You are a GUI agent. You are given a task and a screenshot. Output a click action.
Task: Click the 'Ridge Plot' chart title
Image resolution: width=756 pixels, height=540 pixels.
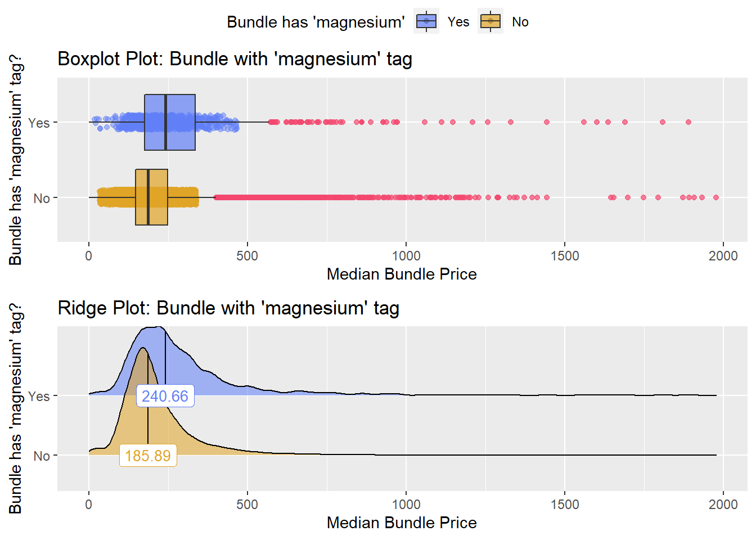point(228,308)
